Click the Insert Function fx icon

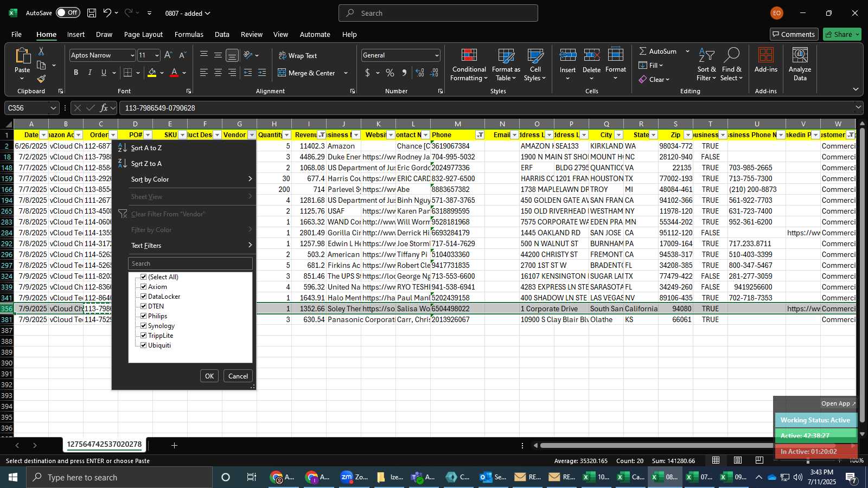point(104,108)
